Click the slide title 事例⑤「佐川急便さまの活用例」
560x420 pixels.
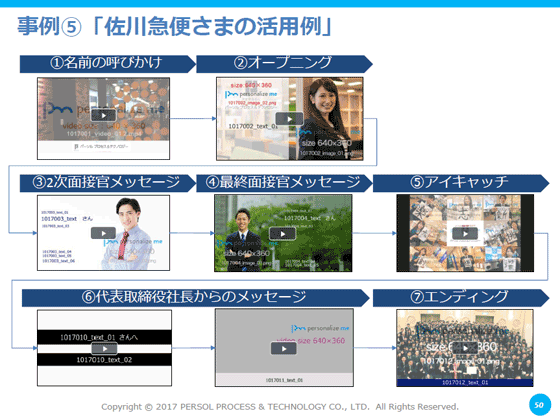tap(175, 26)
